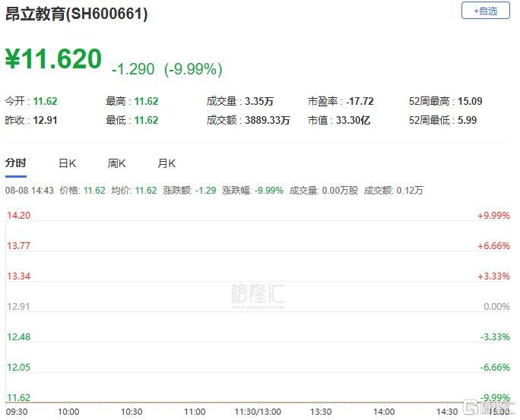
Task: Click percent axis label -3.33%
Action: pyautogui.click(x=495, y=337)
